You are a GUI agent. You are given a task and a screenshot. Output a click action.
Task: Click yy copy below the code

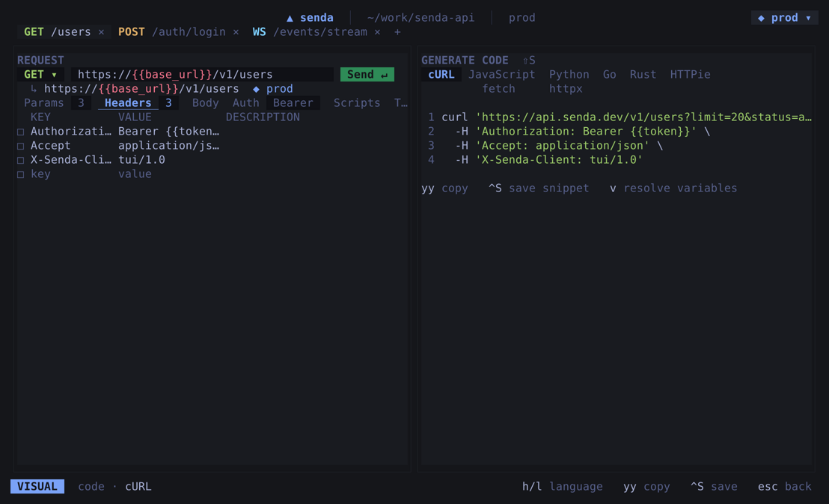[444, 188]
